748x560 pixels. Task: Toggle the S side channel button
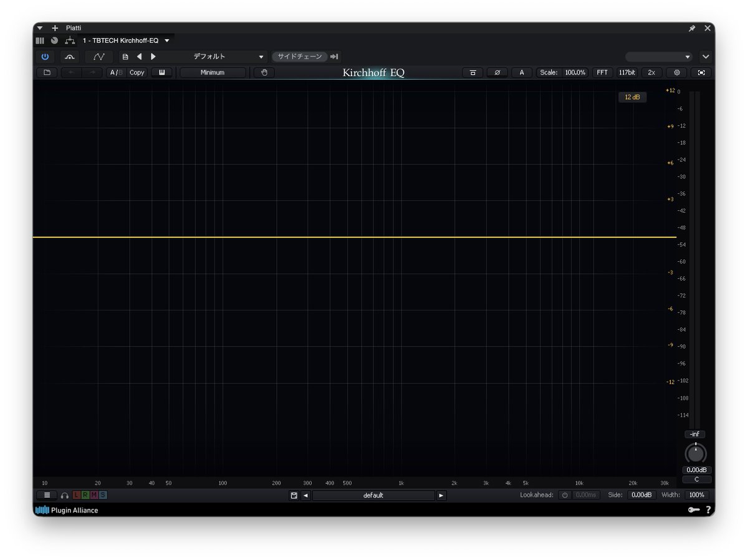pos(103,495)
